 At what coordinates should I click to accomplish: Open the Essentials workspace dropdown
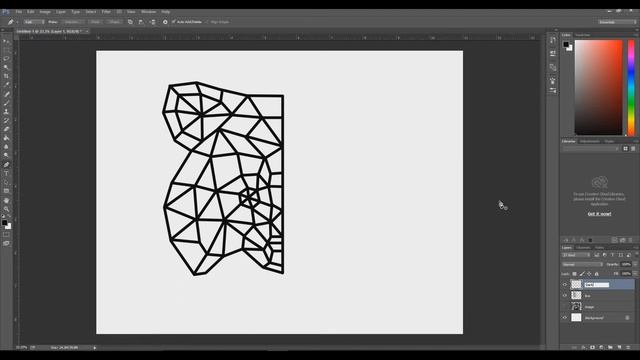pos(617,22)
